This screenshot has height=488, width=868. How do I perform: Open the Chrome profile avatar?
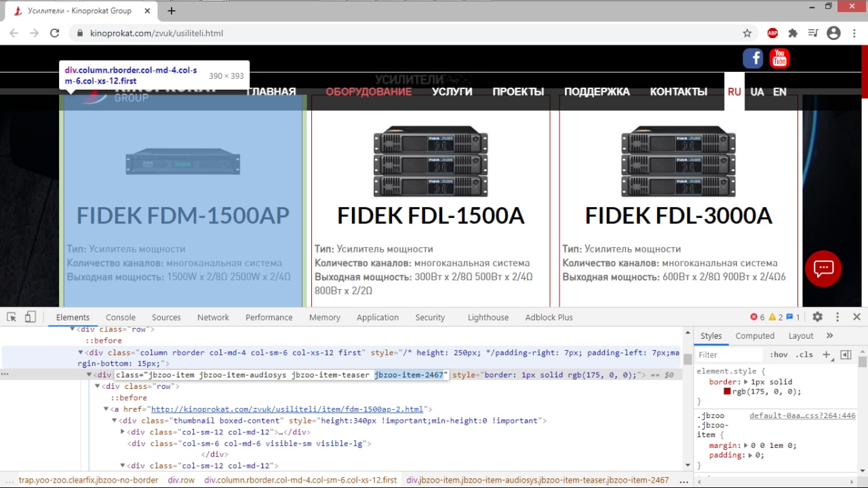click(834, 33)
